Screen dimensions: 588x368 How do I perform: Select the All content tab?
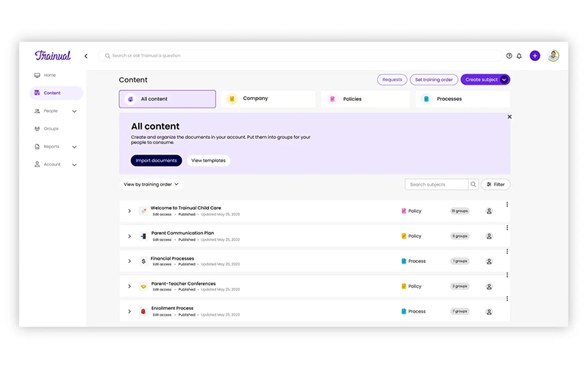(x=168, y=99)
